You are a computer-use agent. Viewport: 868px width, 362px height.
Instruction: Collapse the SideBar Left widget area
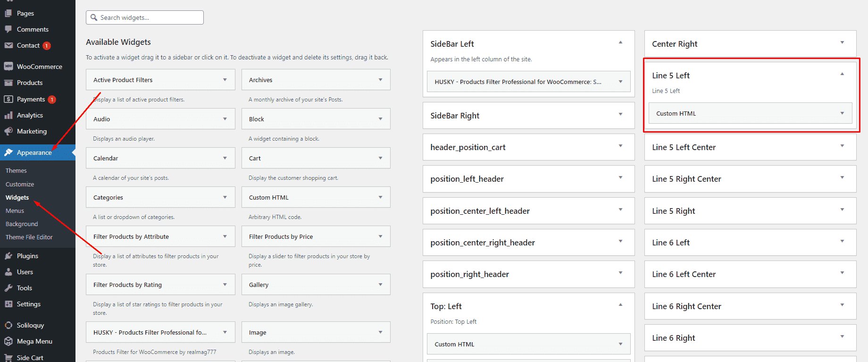click(620, 42)
